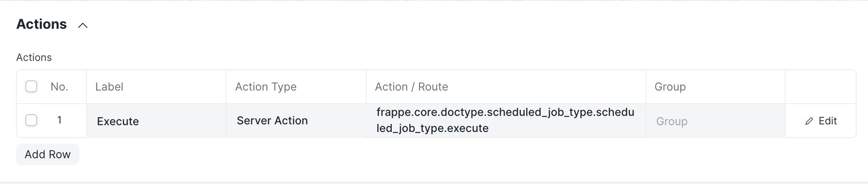
Task: Click the Action / Route column header
Action: tap(411, 87)
